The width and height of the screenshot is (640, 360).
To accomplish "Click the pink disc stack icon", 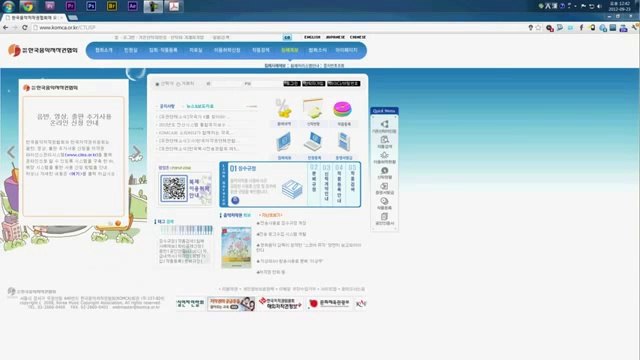I will click(342, 109).
